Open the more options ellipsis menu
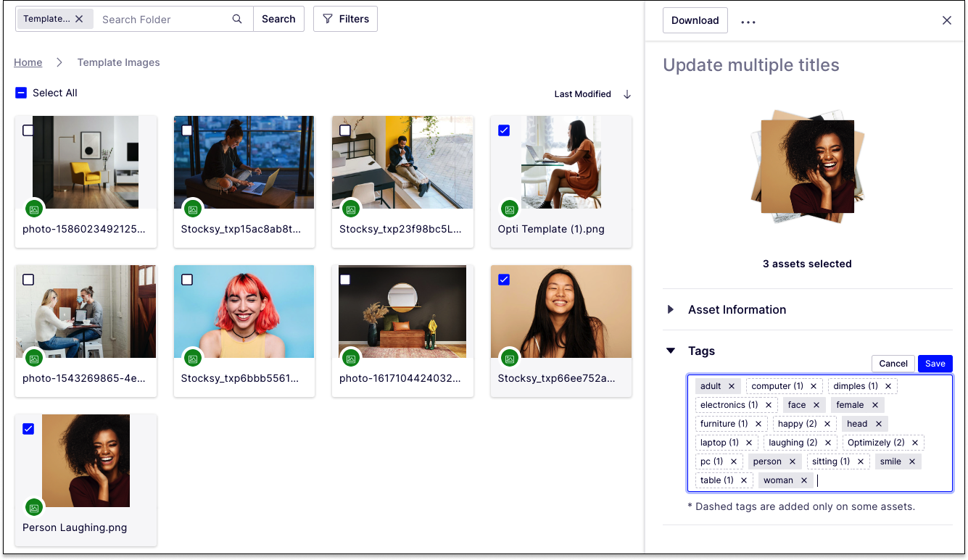This screenshot has width=968, height=560. click(x=748, y=20)
